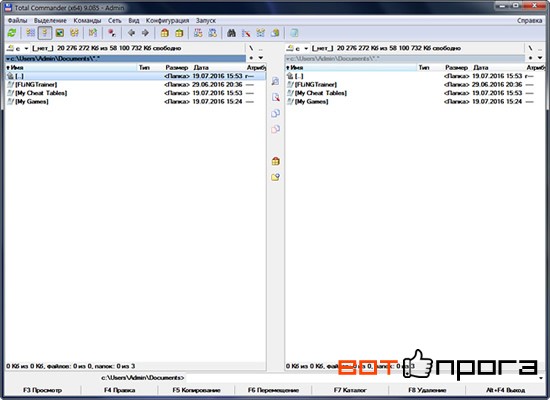Click the F4 Правка button

120,390
